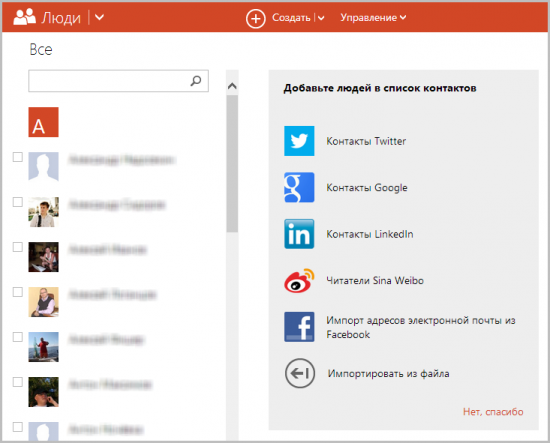Viewport: 550px width, 443px height.
Task: Open the Управление menu
Action: pyautogui.click(x=373, y=18)
